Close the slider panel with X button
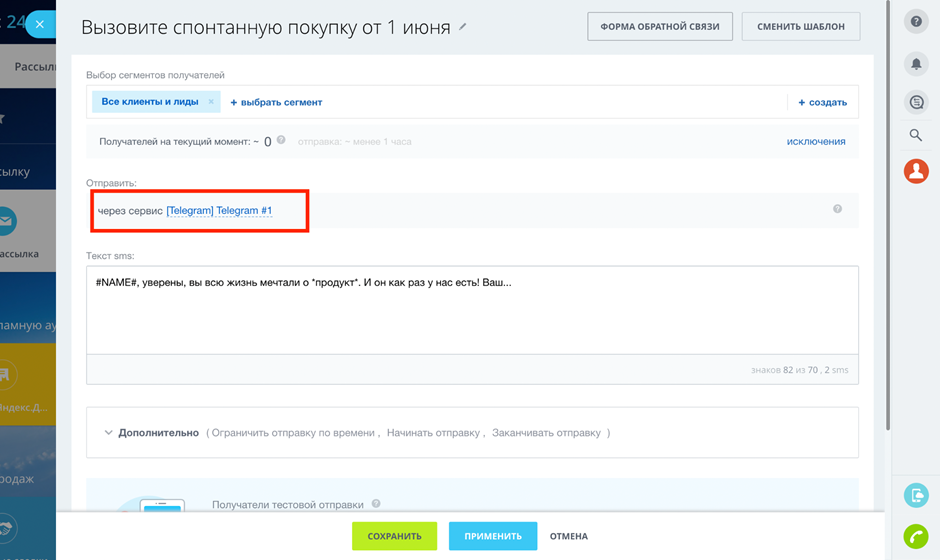The height and width of the screenshot is (560, 940). [x=40, y=25]
